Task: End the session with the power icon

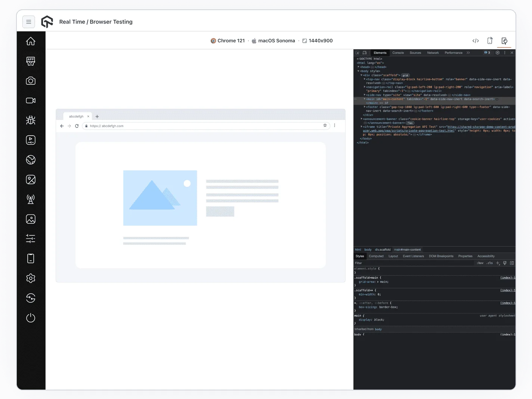Action: point(31,318)
